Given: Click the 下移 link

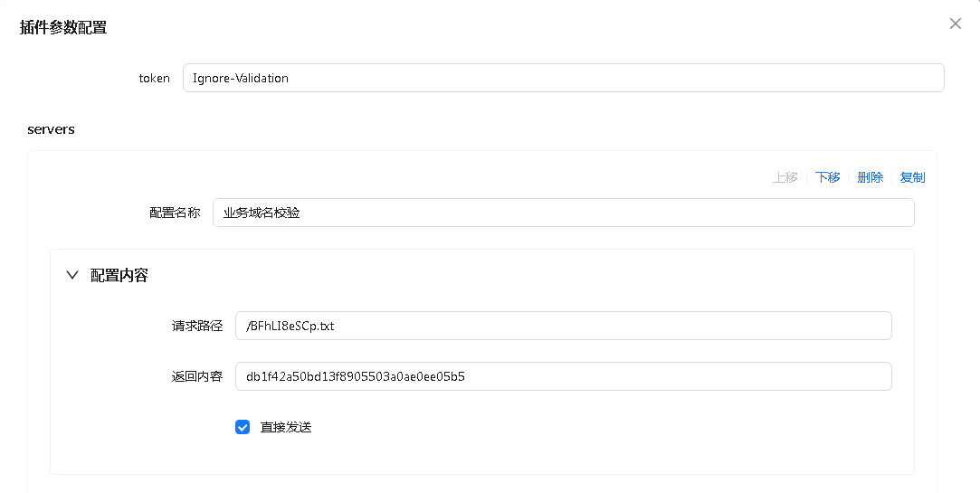Looking at the screenshot, I should 827,177.
